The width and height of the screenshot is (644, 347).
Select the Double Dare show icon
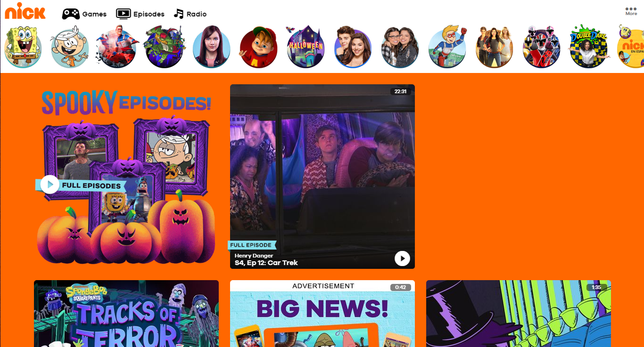pos(588,47)
